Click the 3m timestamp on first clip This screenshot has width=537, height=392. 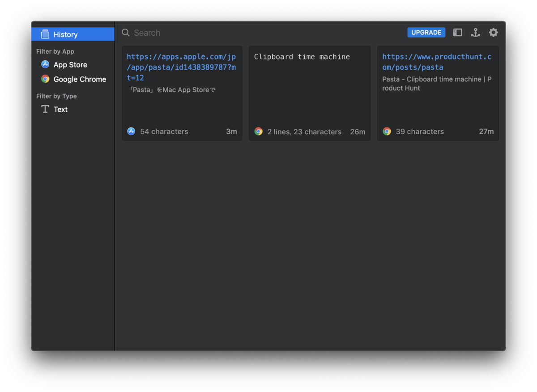coord(231,132)
